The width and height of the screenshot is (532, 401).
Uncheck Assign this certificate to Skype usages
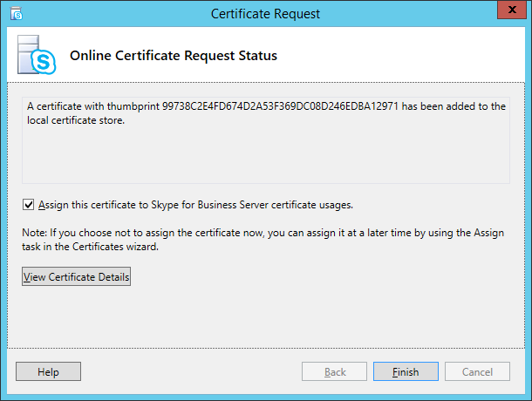tap(28, 205)
